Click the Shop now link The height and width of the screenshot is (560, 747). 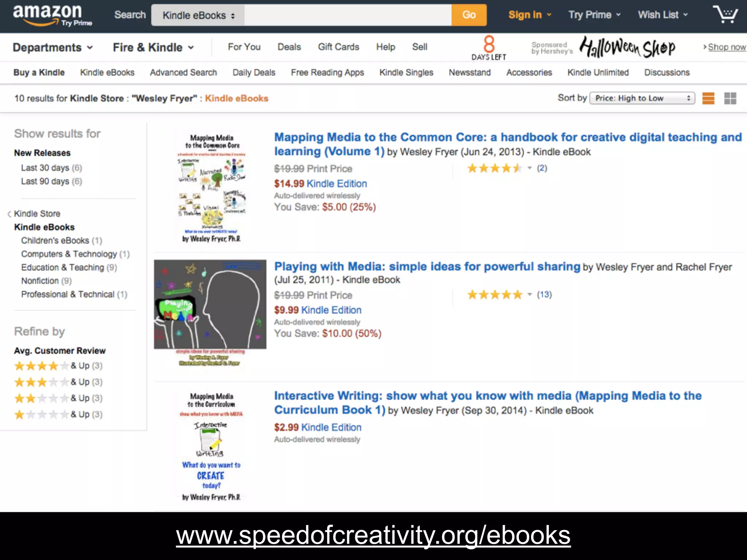(727, 47)
